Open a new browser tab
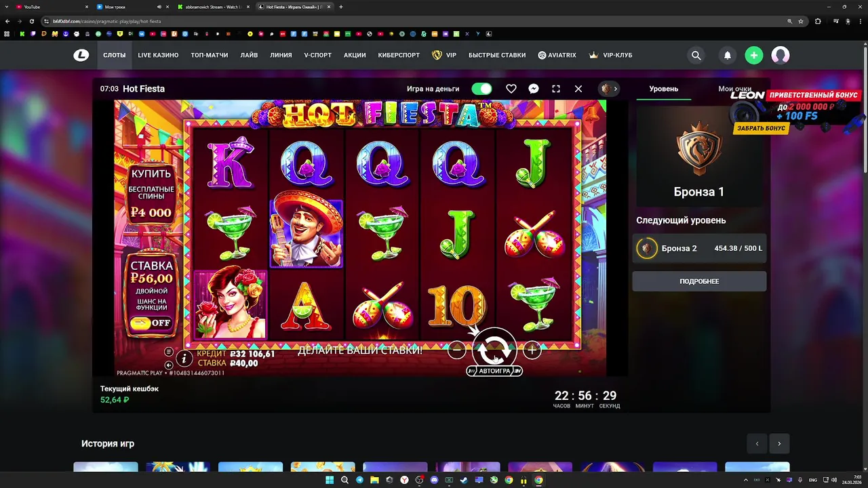 click(341, 7)
